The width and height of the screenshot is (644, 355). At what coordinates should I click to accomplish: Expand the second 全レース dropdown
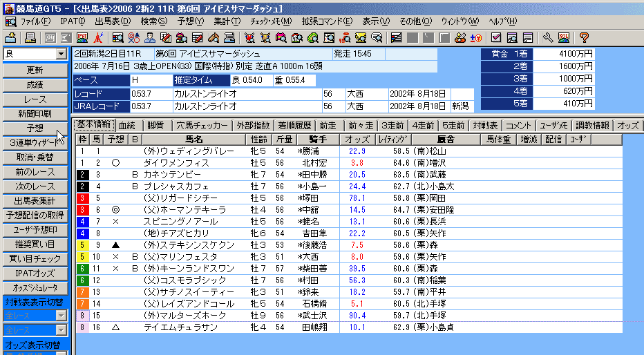(61, 330)
